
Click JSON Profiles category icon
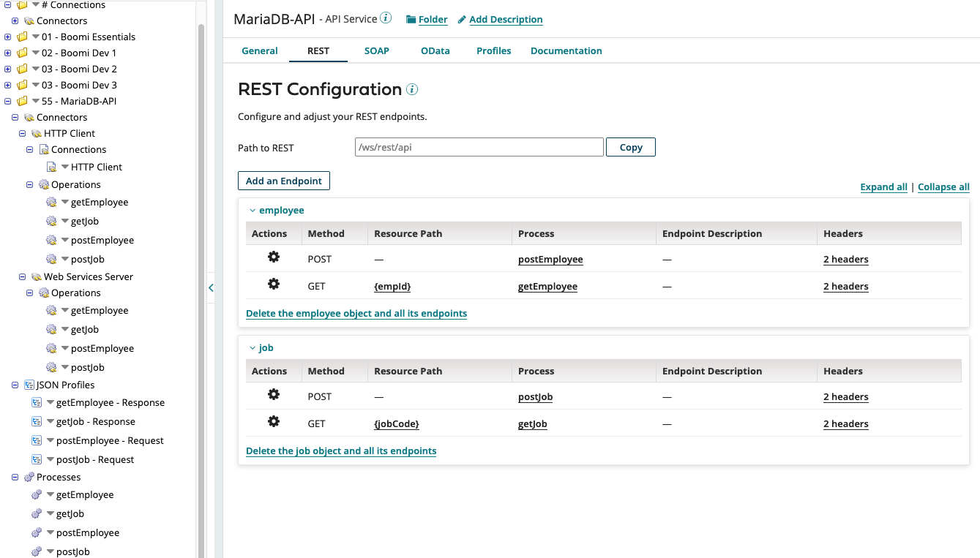[x=29, y=385]
